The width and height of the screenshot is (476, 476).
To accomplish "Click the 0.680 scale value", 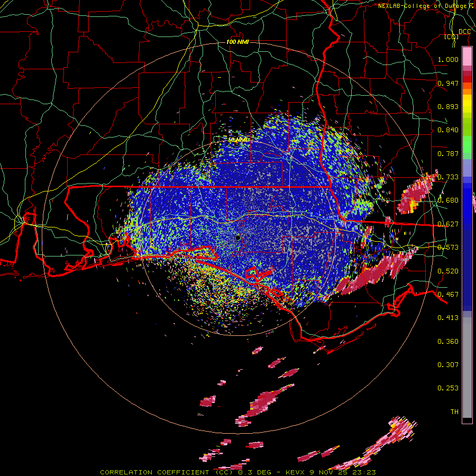I will 448,200.
